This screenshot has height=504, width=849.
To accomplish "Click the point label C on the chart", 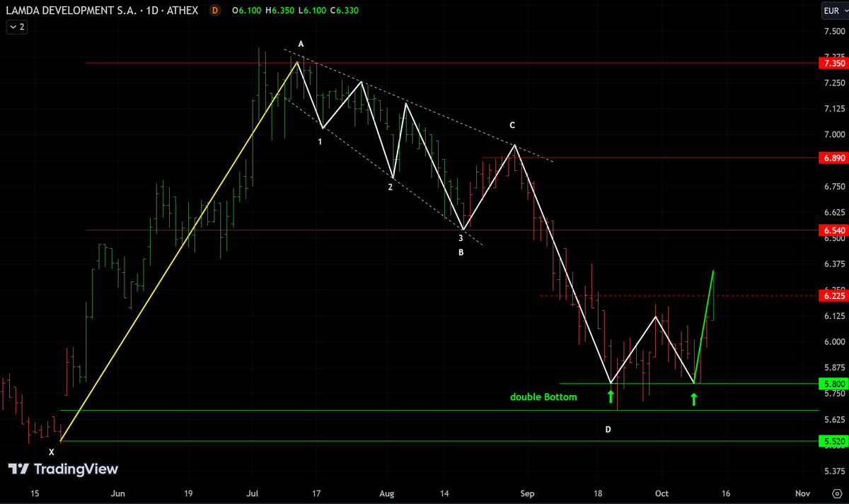I will tap(513, 125).
